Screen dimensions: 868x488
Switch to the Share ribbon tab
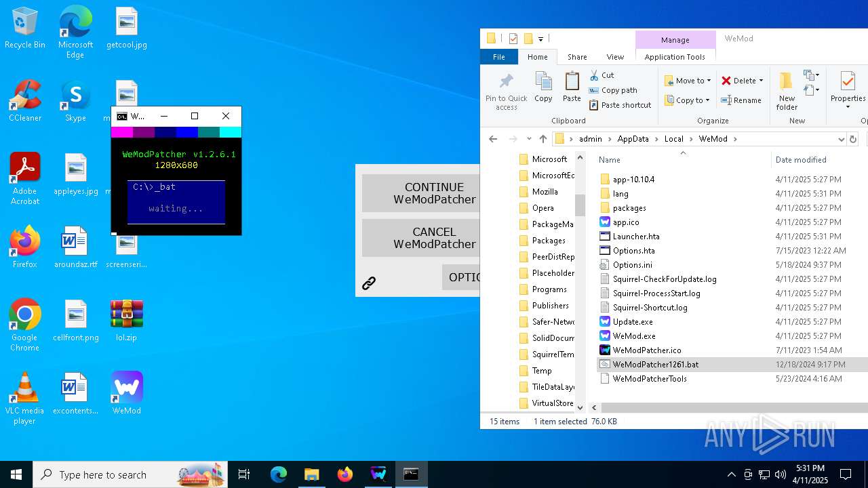click(x=577, y=57)
